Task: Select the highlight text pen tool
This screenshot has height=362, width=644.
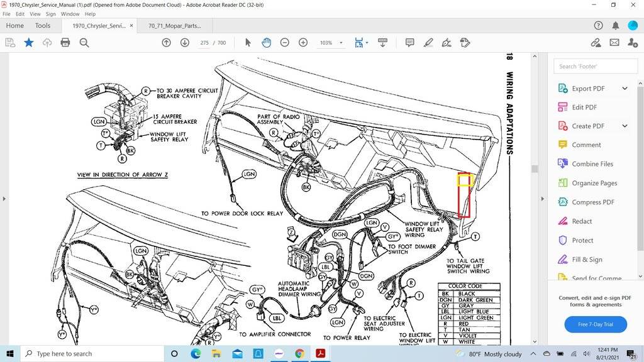Action: [428, 43]
